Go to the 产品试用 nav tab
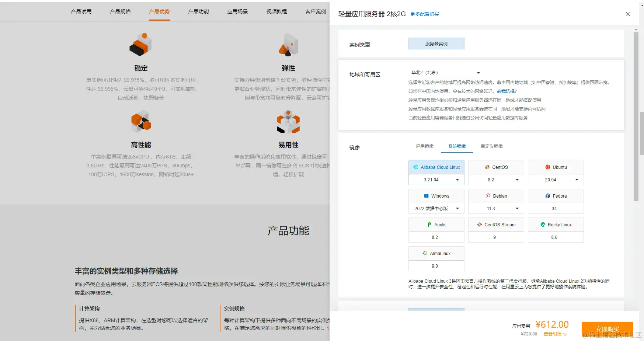 click(81, 11)
